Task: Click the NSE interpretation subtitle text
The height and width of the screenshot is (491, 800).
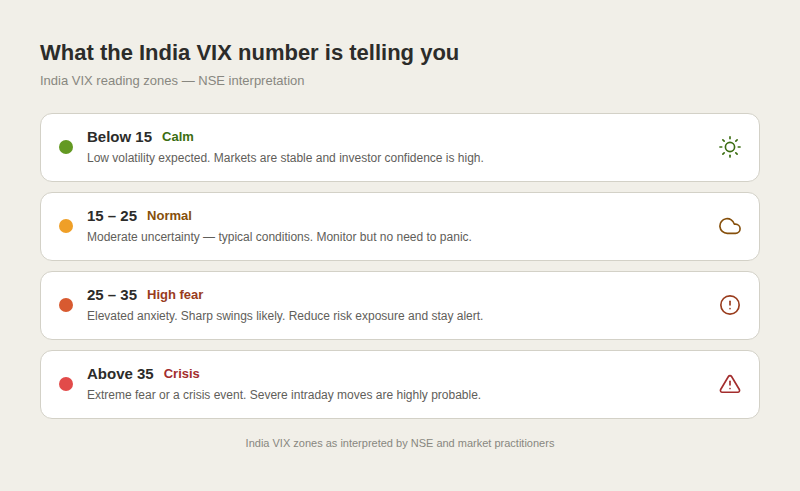Action: click(172, 81)
